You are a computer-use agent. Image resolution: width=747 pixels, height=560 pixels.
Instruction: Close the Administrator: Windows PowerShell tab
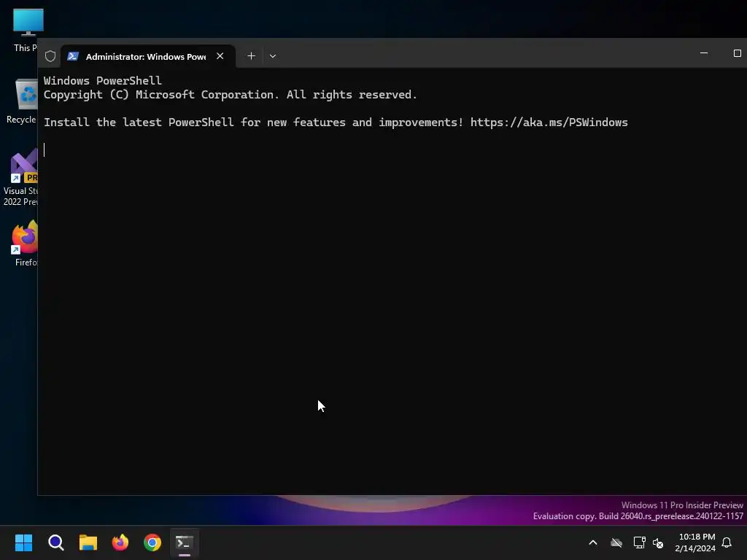220,56
